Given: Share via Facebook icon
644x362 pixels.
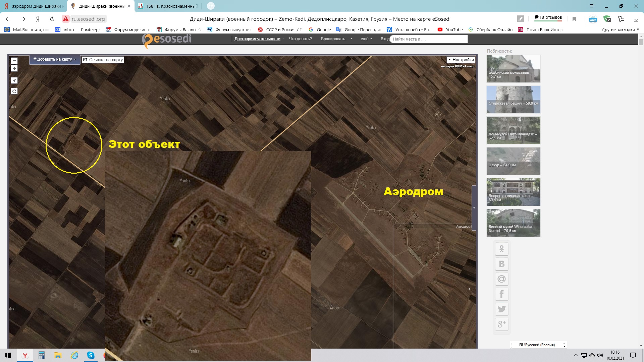Looking at the screenshot, I should [x=501, y=294].
